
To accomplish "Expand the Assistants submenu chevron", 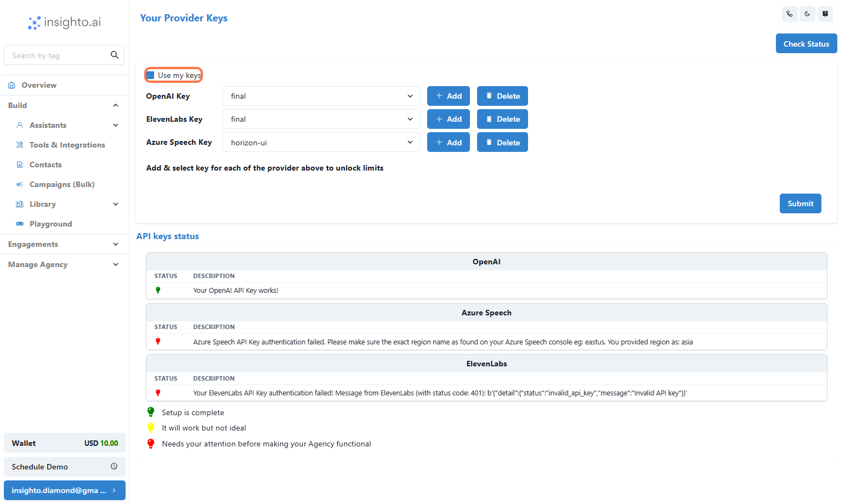I will tap(116, 125).
